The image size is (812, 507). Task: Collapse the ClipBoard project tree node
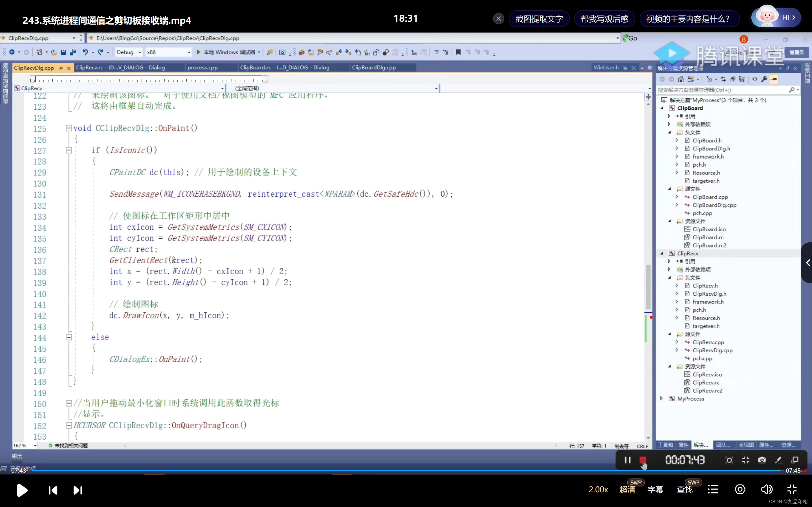(662, 108)
